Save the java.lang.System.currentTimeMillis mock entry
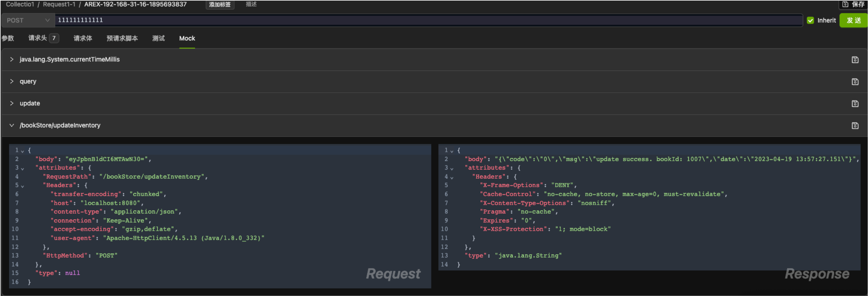The height and width of the screenshot is (296, 868). click(x=855, y=60)
